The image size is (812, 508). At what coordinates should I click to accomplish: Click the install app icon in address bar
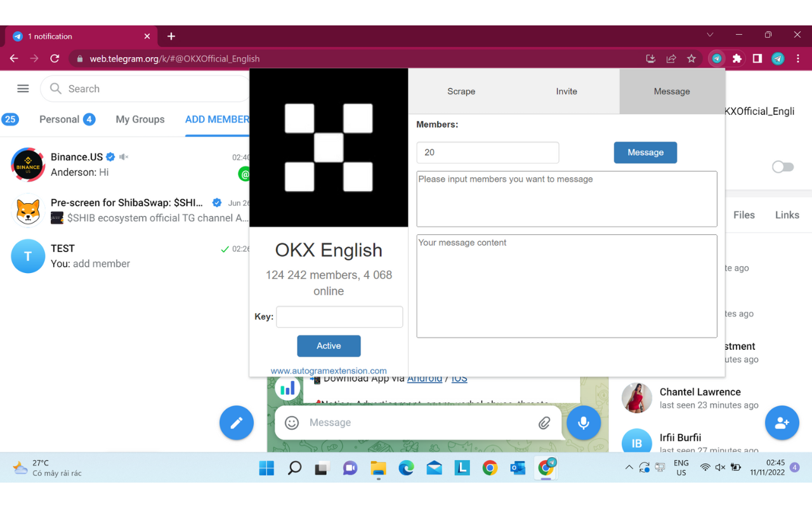click(x=650, y=58)
